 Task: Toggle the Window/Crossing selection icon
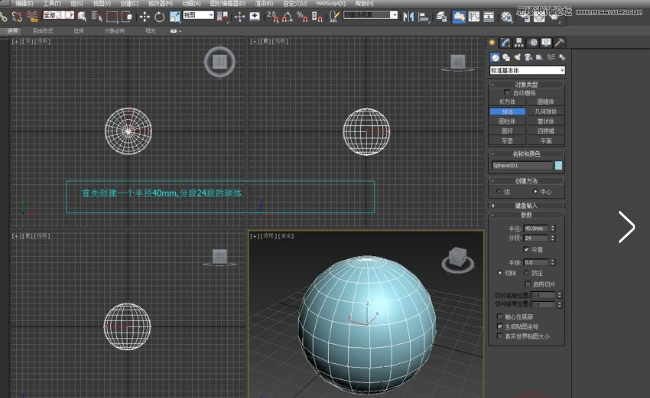tap(127, 17)
